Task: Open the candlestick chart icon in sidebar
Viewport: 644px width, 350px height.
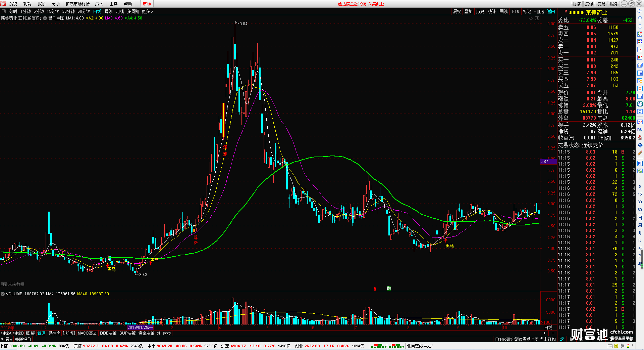Action: pos(640,57)
